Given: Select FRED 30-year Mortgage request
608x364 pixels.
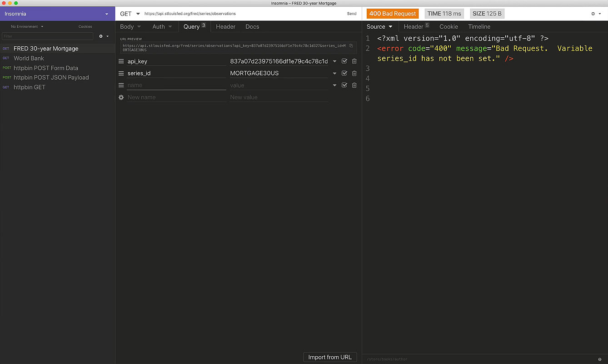Looking at the screenshot, I should (x=57, y=49).
